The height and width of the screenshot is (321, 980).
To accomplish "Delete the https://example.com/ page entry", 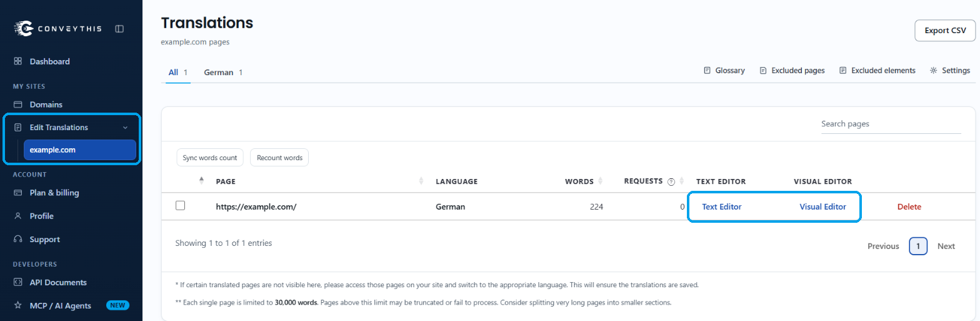I will pos(909,206).
